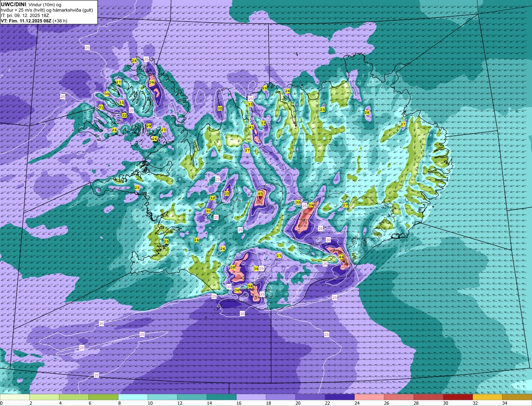Select the legend swatch between 12 and 14
The image size is (532, 406).
pyautogui.click(x=192, y=397)
